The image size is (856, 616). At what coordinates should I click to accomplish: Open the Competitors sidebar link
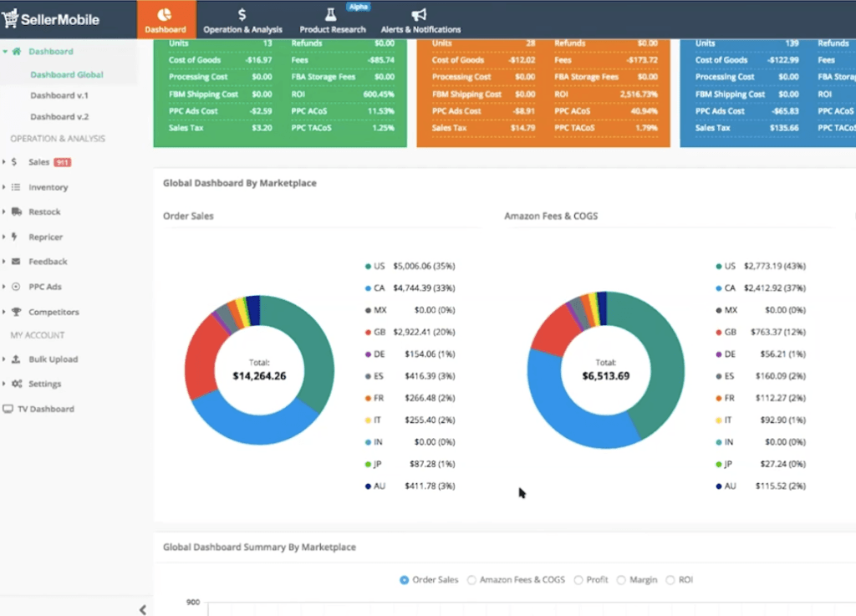53,312
